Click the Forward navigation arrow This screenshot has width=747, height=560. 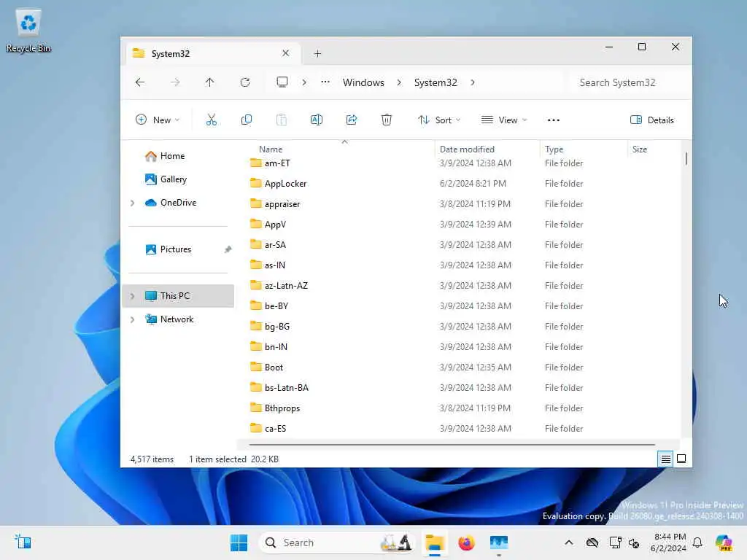pyautogui.click(x=175, y=82)
